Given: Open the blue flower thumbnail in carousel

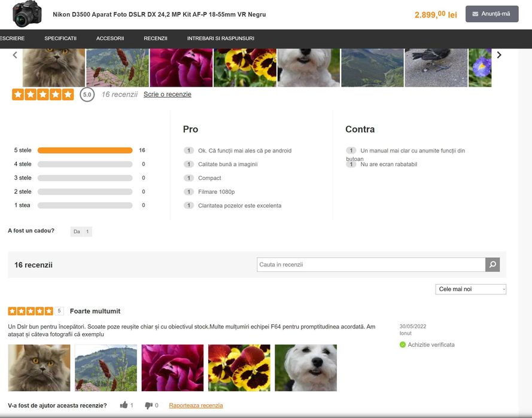Looking at the screenshot, I should [480, 68].
